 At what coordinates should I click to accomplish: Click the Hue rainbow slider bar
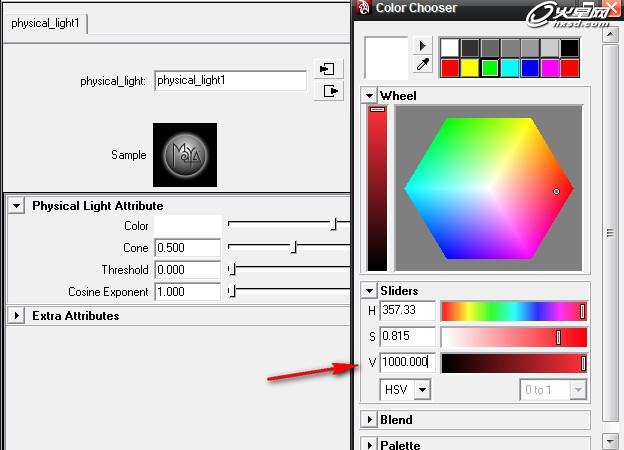pyautogui.click(x=512, y=311)
